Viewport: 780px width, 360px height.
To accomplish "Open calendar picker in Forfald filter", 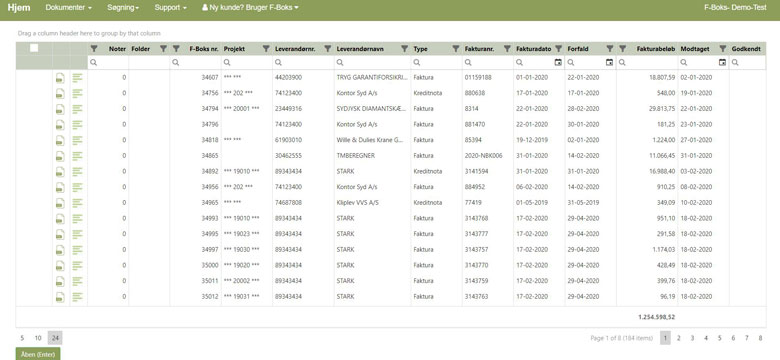I will point(609,63).
